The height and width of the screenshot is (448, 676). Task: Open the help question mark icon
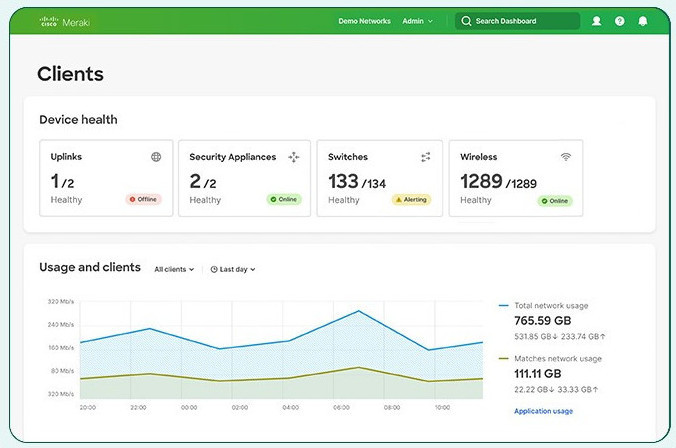click(620, 21)
